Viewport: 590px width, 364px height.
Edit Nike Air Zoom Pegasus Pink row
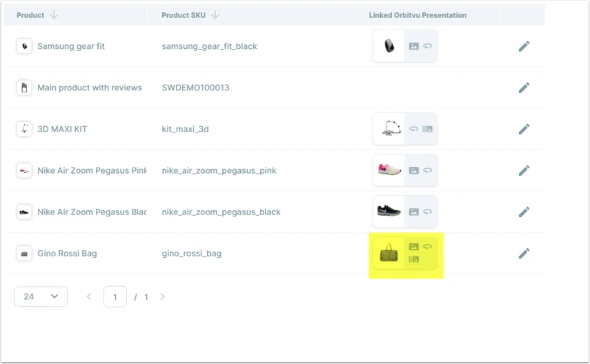524,170
